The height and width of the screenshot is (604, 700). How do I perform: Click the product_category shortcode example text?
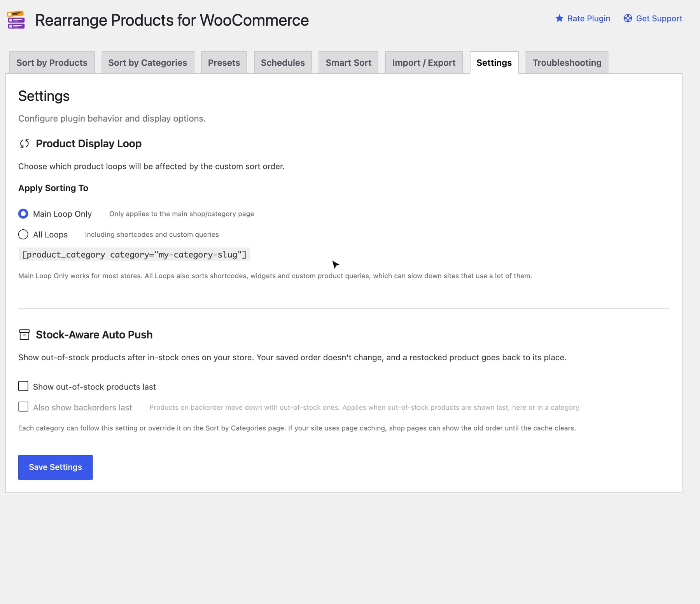click(134, 255)
